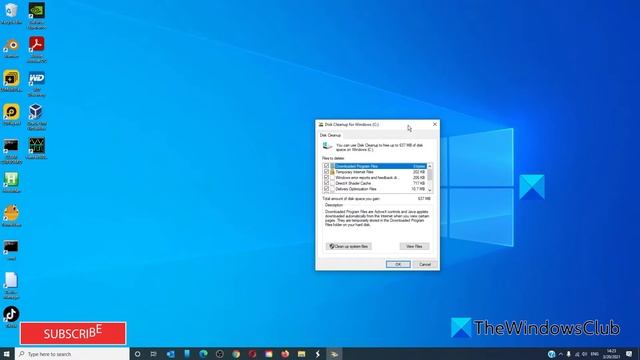Select the Disk Cleanup taskbar button
640x360 pixels.
pyautogui.click(x=334, y=354)
